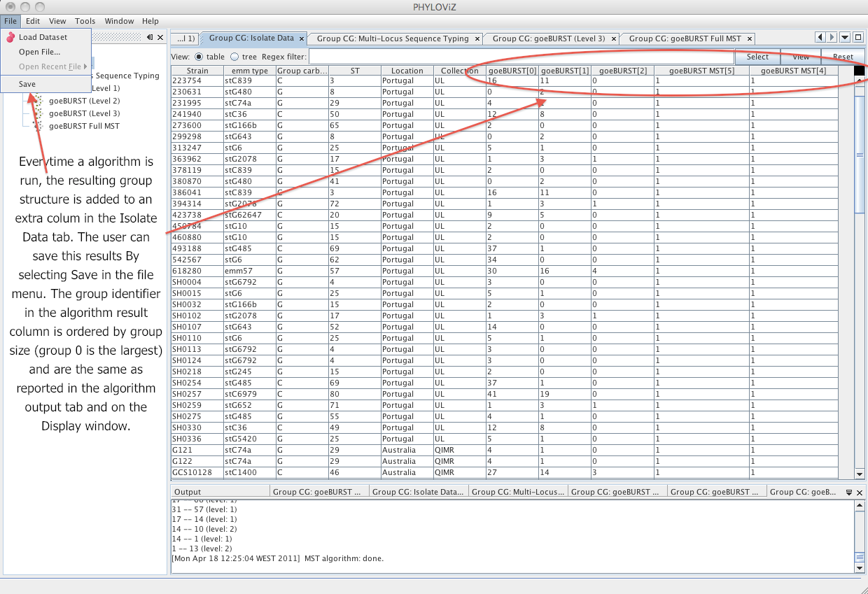Viewport: 868px width, 594px height.
Task: Minimize the left dataset panel
Action: [x=150, y=38]
